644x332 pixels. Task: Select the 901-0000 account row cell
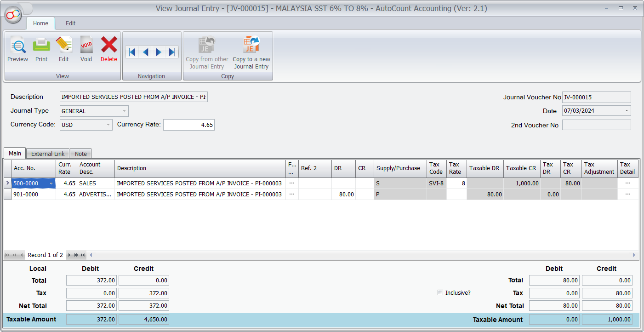coord(33,195)
